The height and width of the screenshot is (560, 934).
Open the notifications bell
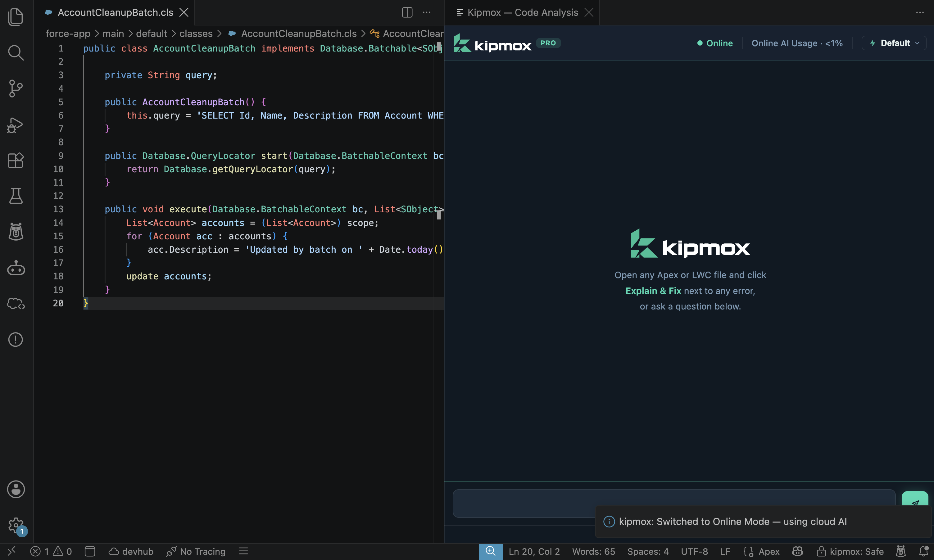point(923,552)
